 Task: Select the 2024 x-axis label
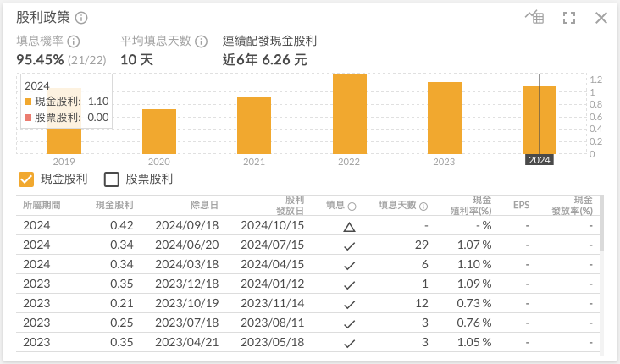(539, 160)
